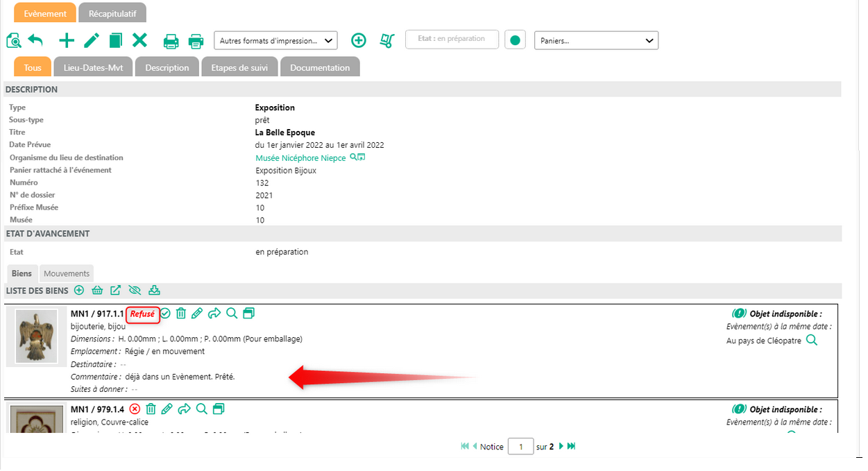Toggle the crossed-eye visibility icon in Liste des biens
Screen dimensions: 868x471
[135, 290]
